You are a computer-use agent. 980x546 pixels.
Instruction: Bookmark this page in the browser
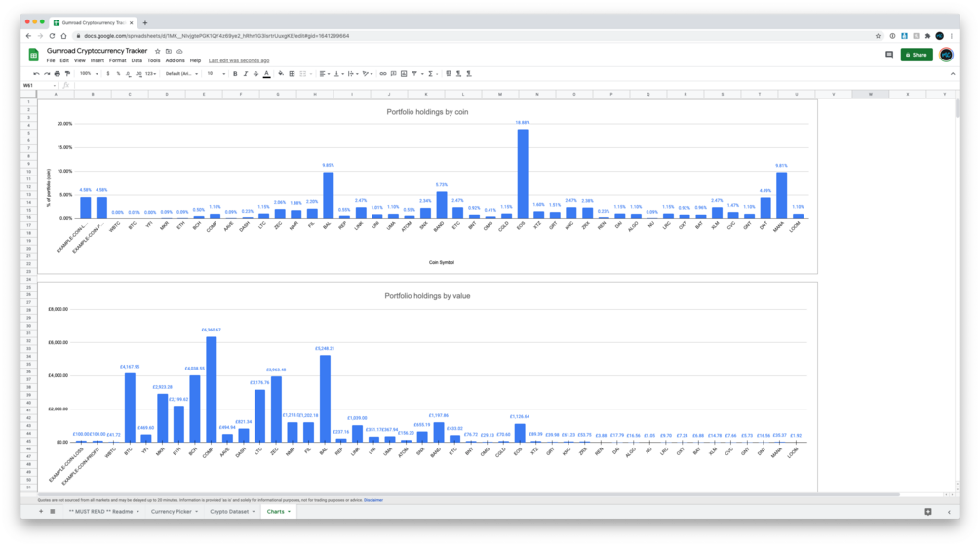pos(879,36)
